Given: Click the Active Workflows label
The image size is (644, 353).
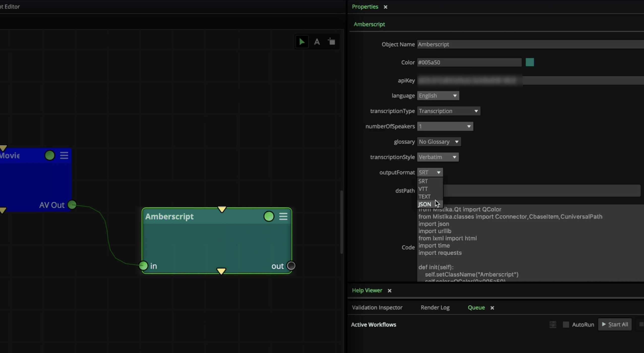Looking at the screenshot, I should coord(373,325).
